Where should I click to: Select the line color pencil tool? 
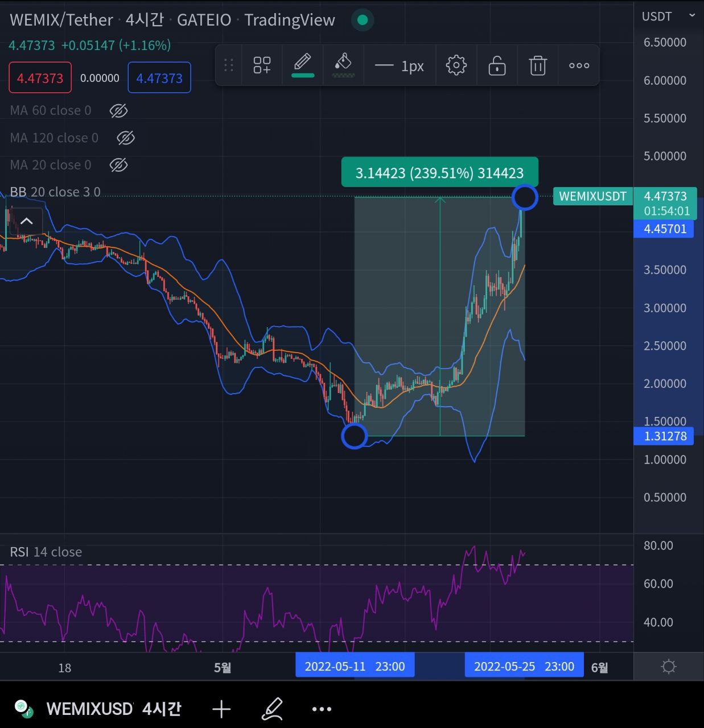(x=303, y=65)
